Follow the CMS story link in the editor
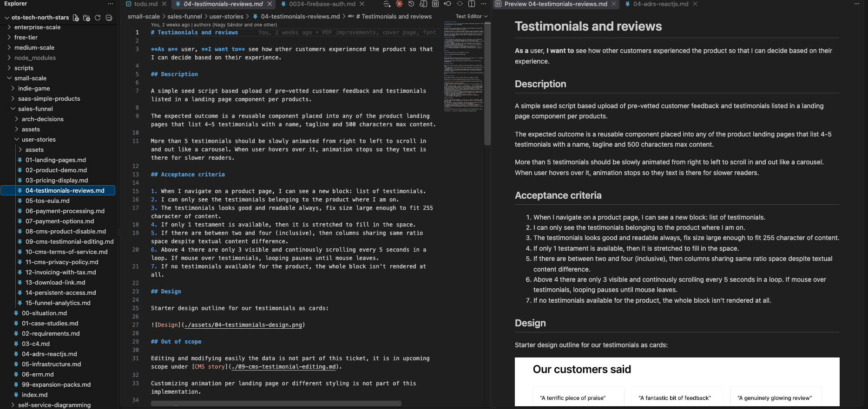 pos(210,367)
